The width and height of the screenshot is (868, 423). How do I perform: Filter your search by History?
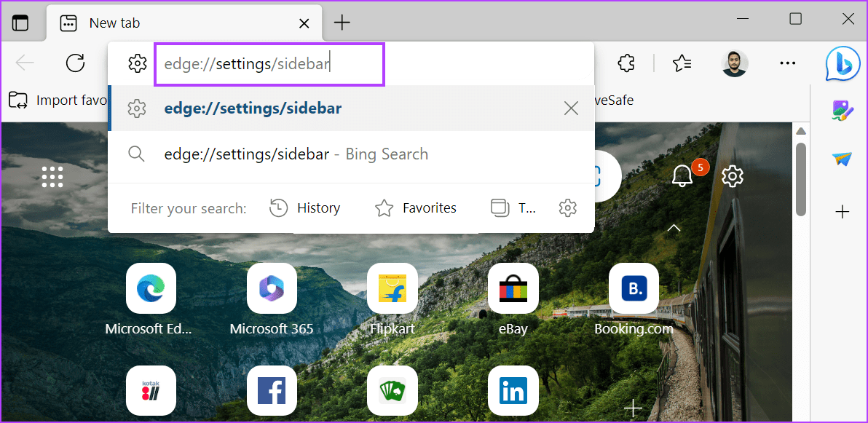(306, 207)
